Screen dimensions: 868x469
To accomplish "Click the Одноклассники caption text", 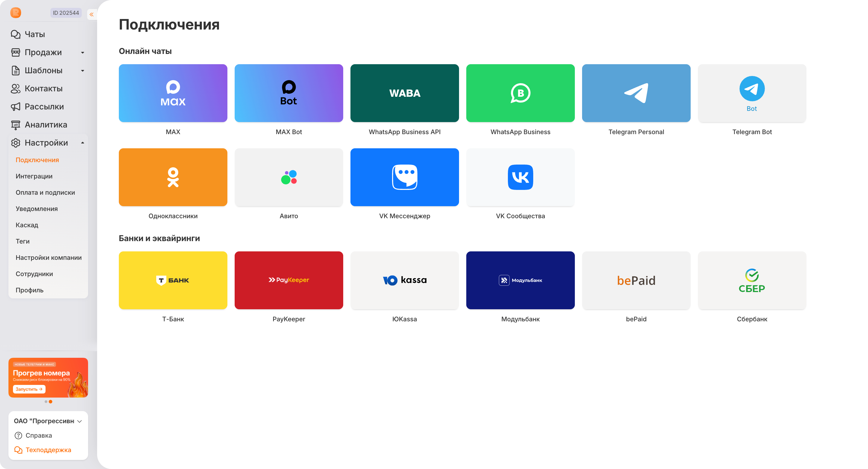I will click(x=173, y=216).
